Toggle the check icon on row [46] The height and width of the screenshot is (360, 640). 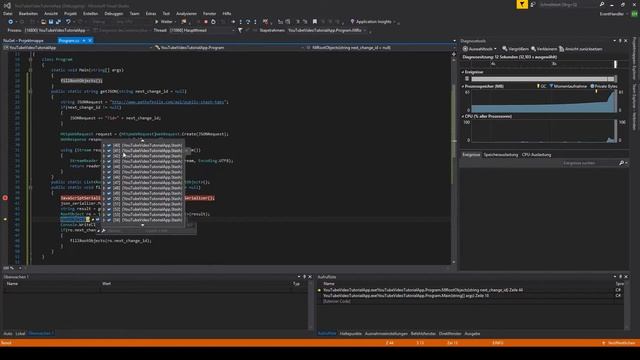pos(109,177)
